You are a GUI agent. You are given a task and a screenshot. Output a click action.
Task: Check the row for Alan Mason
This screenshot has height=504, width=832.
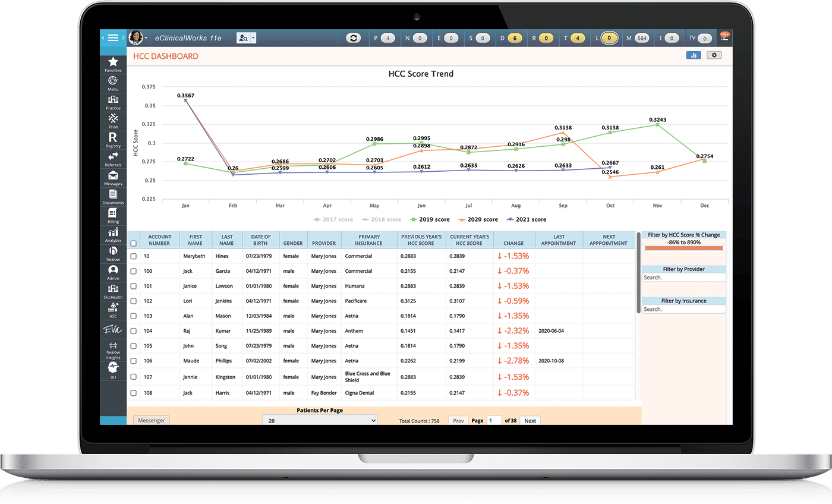click(x=133, y=316)
